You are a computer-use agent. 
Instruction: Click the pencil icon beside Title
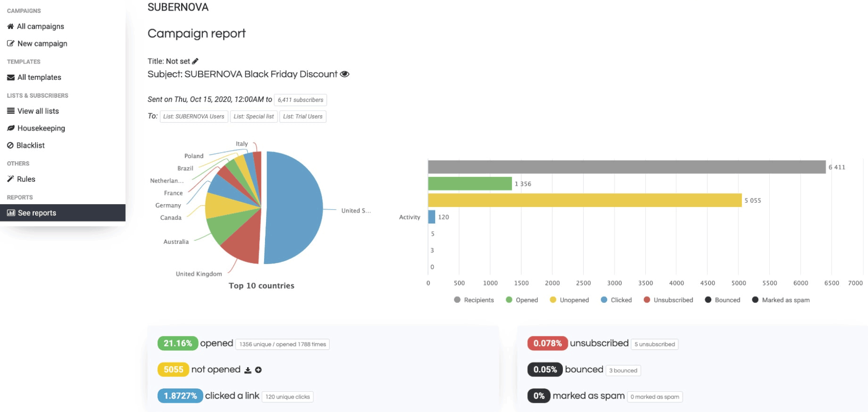195,61
